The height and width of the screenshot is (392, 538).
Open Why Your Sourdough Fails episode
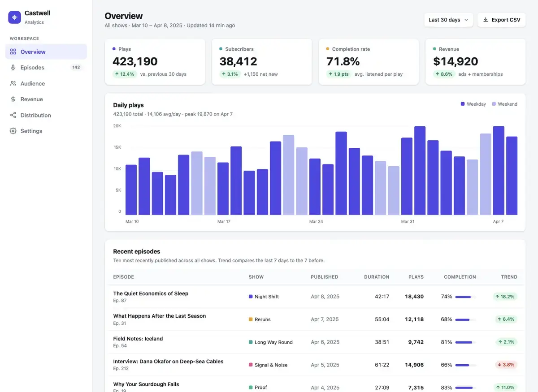(146, 384)
